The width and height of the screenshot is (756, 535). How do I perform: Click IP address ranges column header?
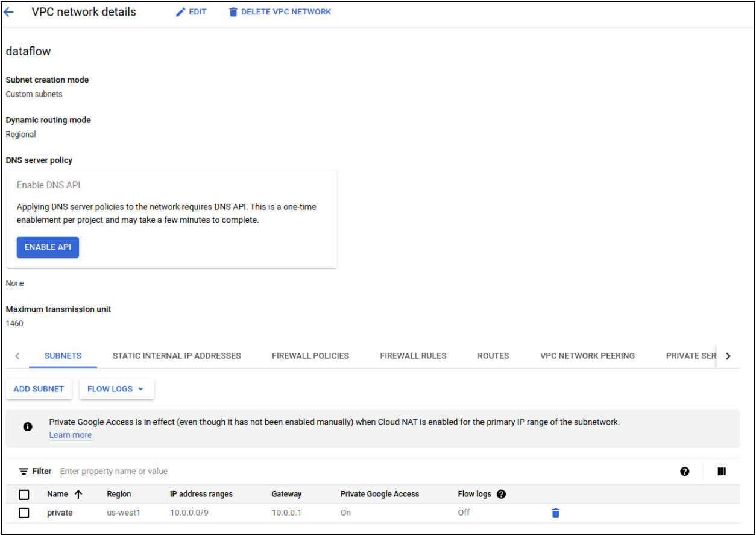point(201,494)
